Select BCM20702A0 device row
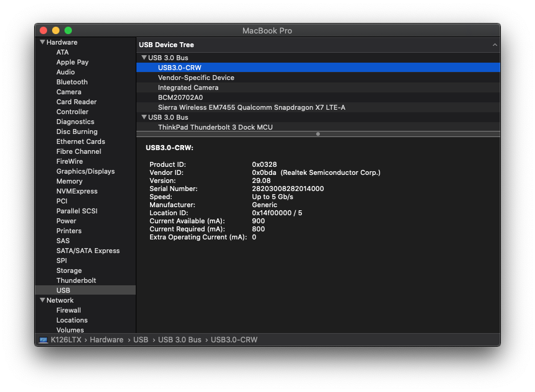This screenshot has width=535, height=392. click(318, 97)
